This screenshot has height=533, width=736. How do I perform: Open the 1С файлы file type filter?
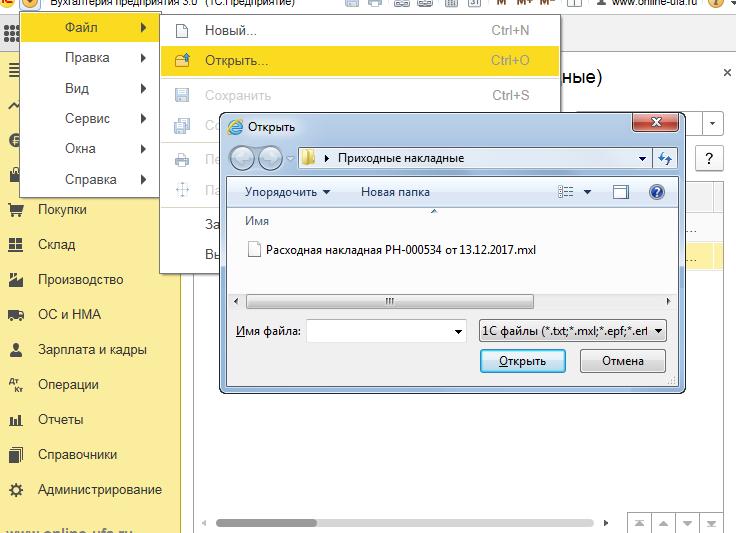(x=572, y=331)
